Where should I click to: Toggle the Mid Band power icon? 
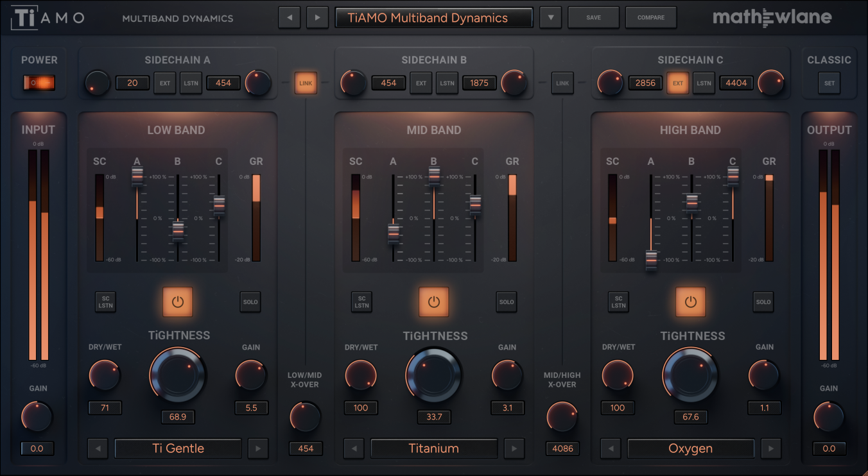click(x=434, y=302)
